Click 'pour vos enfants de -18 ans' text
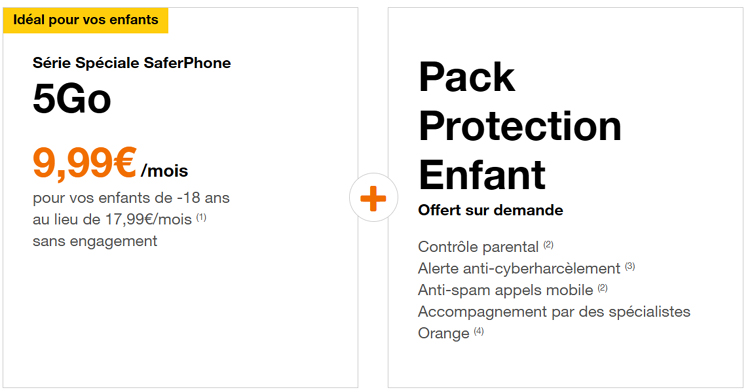 131,198
